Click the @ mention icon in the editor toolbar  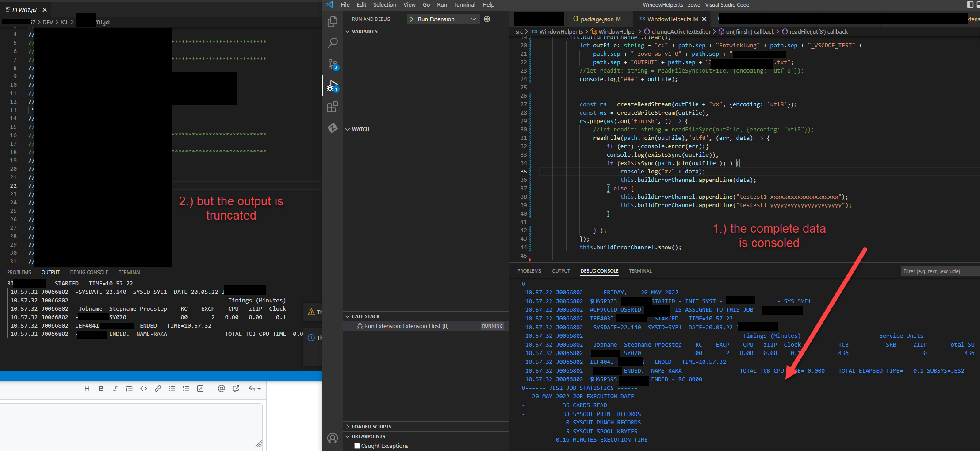[x=222, y=389]
